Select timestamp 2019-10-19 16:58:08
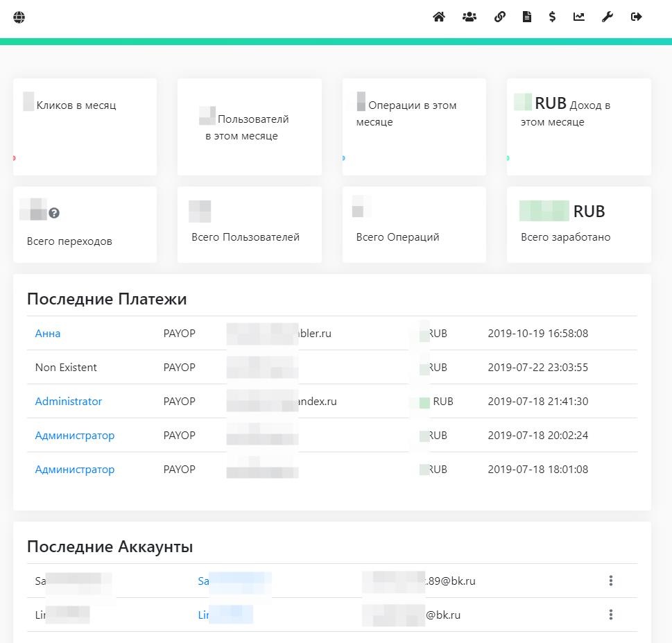672x643 pixels. (538, 334)
